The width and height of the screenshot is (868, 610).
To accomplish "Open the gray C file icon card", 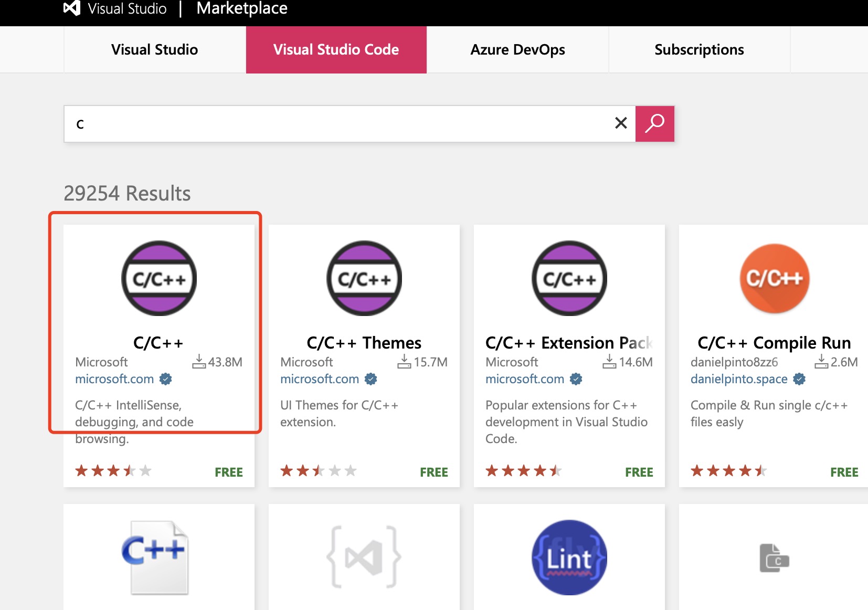I will [x=775, y=558].
